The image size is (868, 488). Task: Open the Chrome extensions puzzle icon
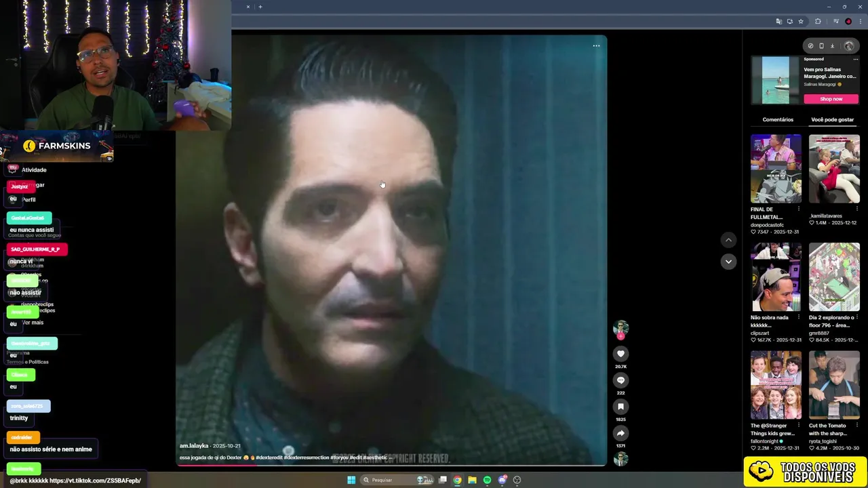818,22
